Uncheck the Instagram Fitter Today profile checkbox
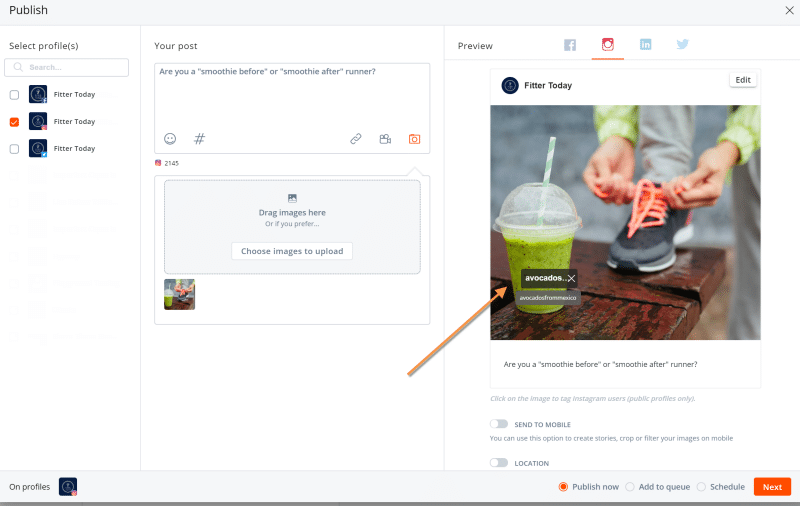 14,122
